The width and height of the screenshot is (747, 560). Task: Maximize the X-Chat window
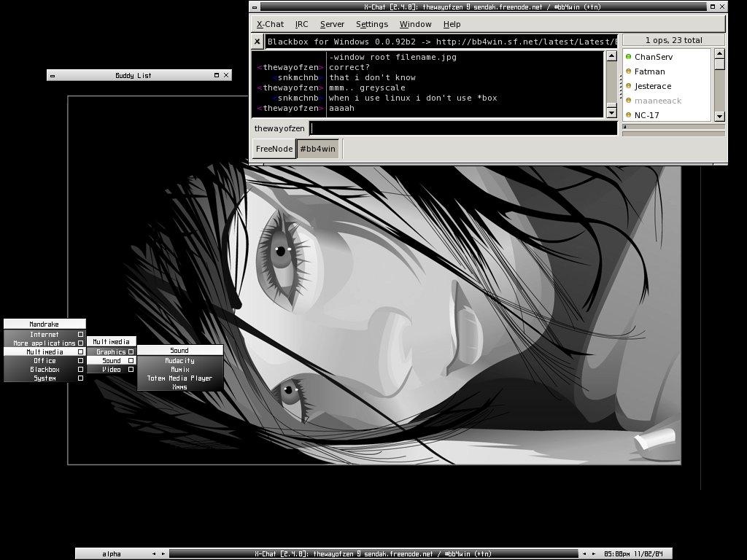pyautogui.click(x=713, y=7)
